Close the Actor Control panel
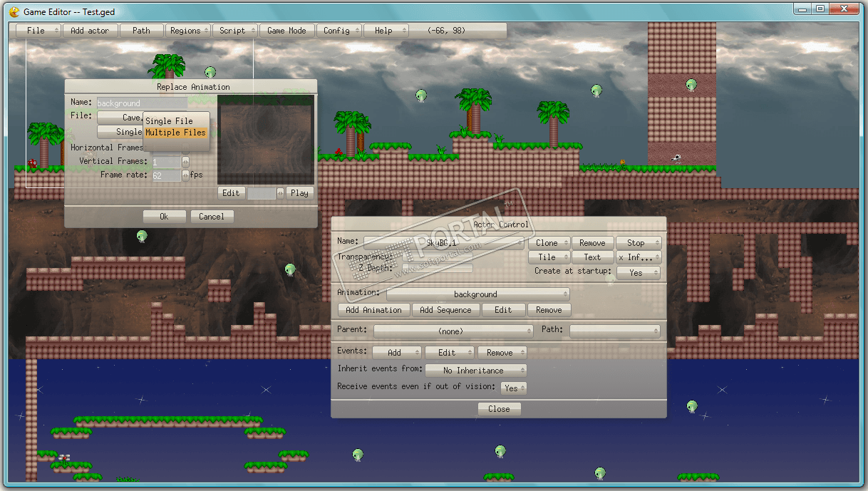 500,409
